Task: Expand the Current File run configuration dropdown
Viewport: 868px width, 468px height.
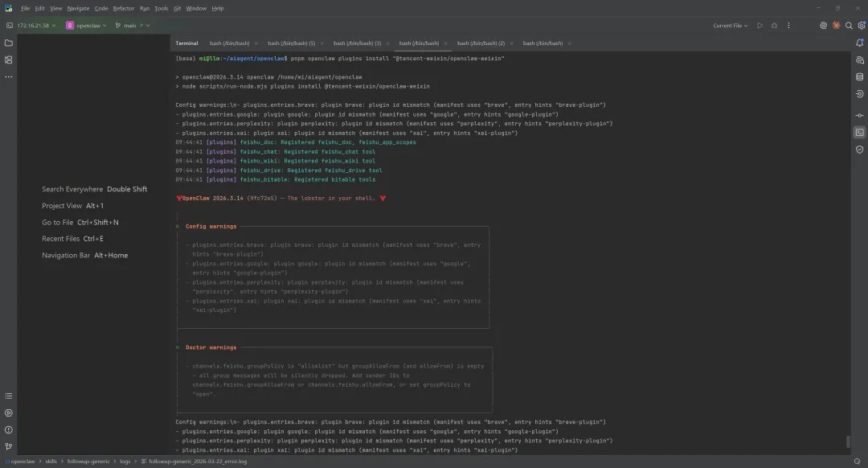Action: [x=730, y=26]
